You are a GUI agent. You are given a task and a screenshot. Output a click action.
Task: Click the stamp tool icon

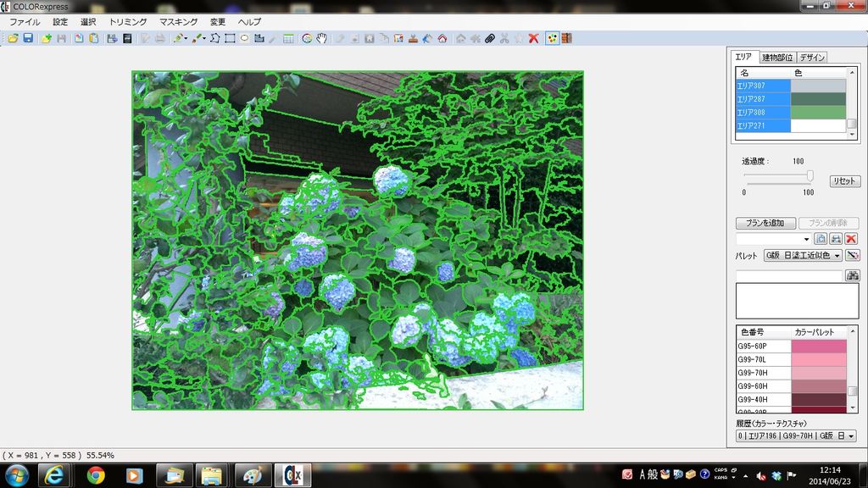click(x=413, y=38)
